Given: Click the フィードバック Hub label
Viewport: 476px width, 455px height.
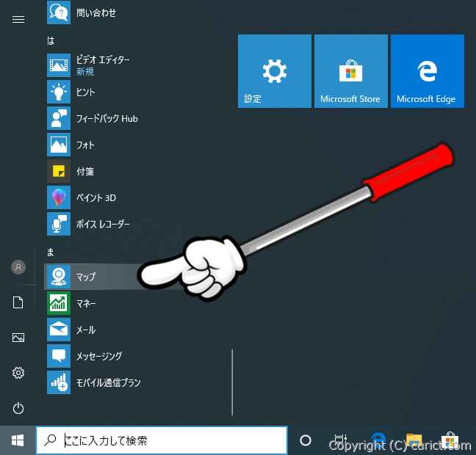Looking at the screenshot, I should pyautogui.click(x=107, y=119).
